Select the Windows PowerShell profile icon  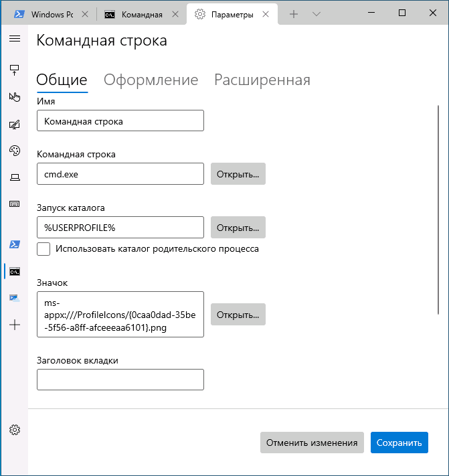click(15, 244)
